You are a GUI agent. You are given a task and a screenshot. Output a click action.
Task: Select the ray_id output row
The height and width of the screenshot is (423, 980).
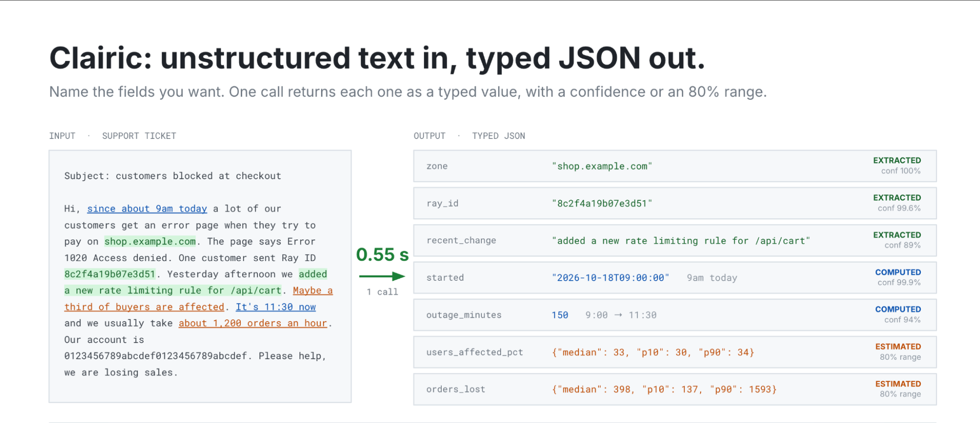click(x=675, y=203)
